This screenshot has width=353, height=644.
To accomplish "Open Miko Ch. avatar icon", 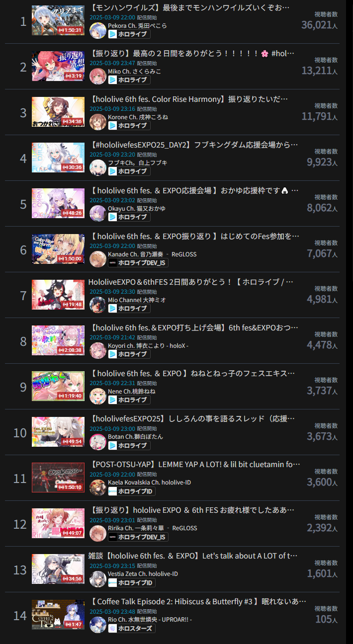I will click(x=97, y=76).
